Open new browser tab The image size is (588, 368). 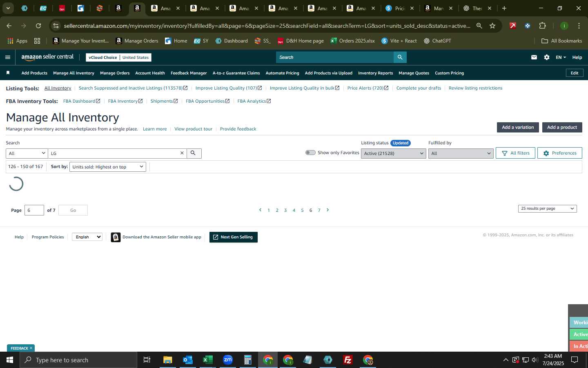[504, 8]
